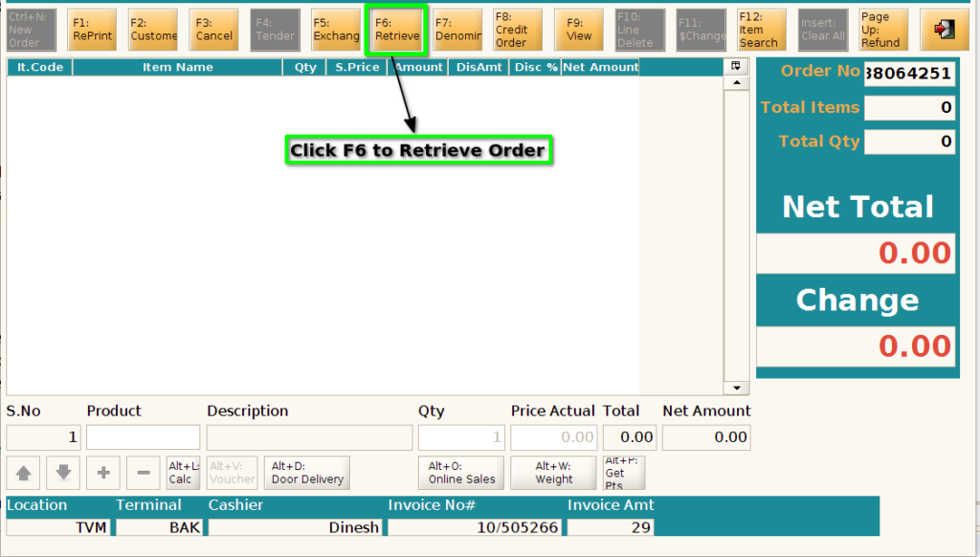Click F11 $Change button
Viewport: 980px width, 557px height.
click(x=702, y=30)
